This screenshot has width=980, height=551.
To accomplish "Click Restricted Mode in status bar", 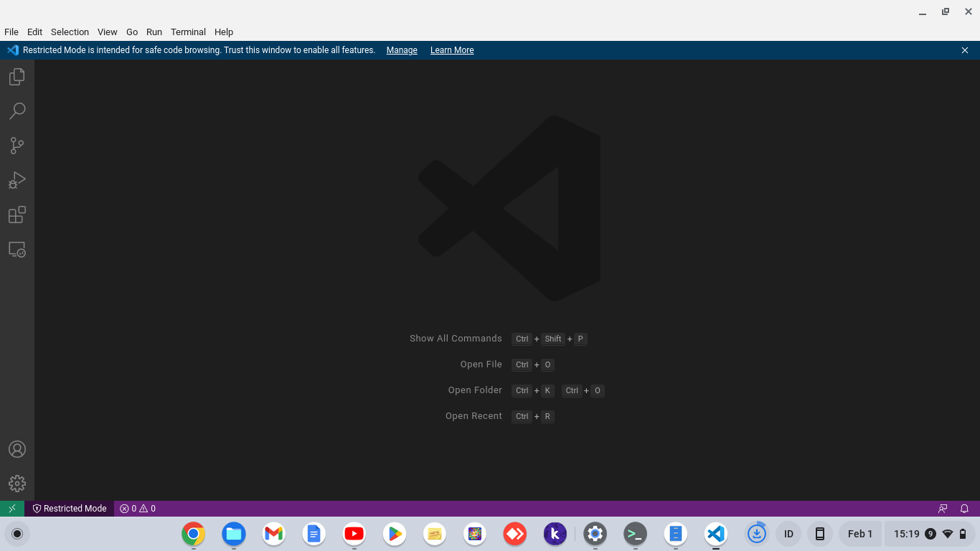I will coord(70,509).
